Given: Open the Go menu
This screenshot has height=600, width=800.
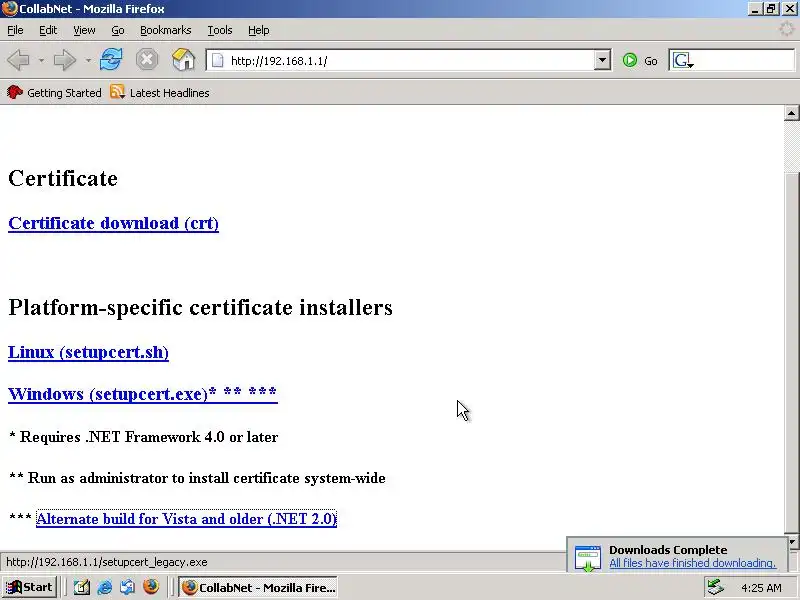Looking at the screenshot, I should pyautogui.click(x=118, y=30).
